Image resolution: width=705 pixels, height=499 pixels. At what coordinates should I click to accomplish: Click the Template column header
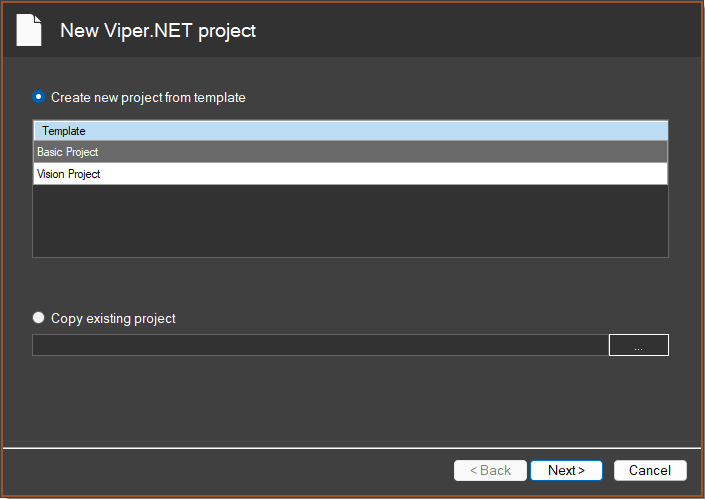350,131
